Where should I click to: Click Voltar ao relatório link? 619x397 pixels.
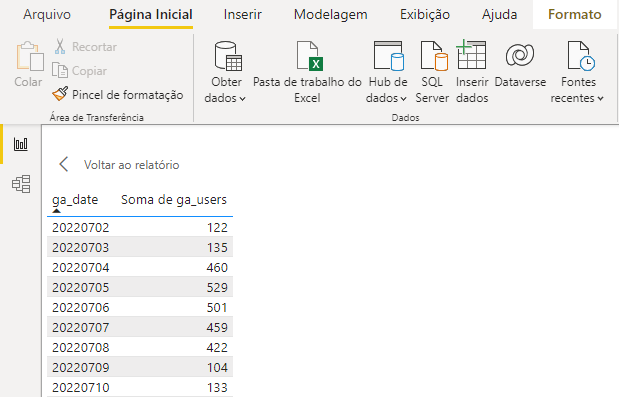pos(131,165)
